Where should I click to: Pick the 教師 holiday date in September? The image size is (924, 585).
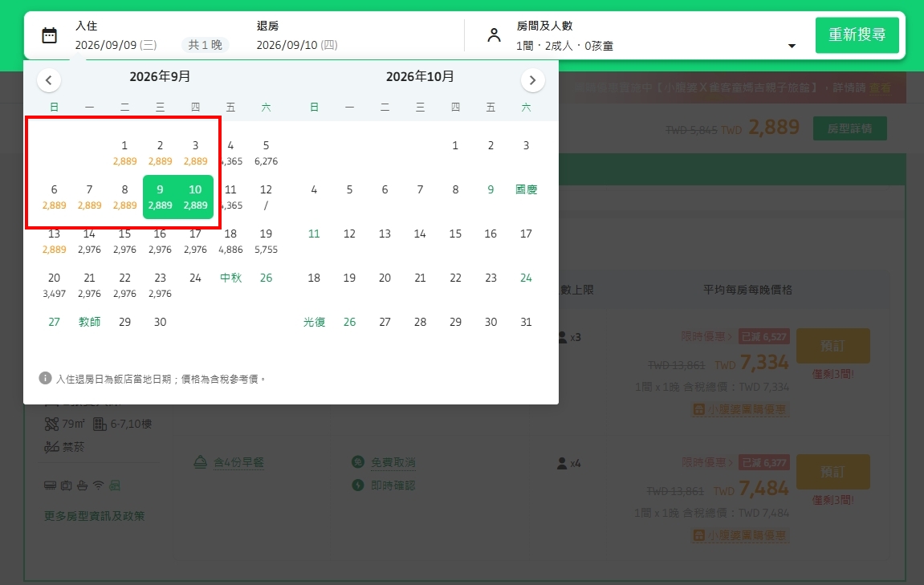89,323
